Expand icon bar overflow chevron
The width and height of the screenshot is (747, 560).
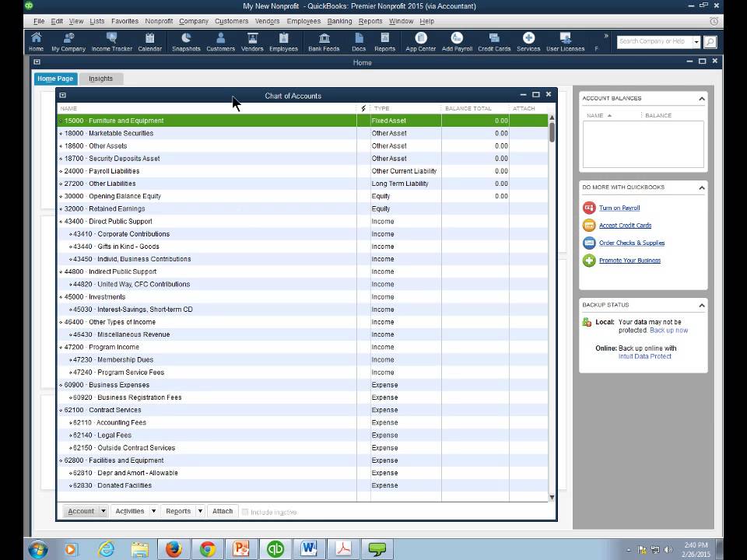click(x=606, y=36)
